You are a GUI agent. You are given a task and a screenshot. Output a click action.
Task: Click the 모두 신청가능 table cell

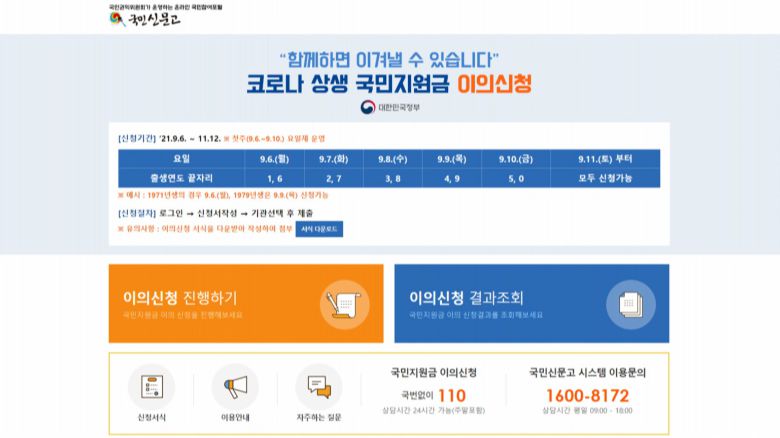pos(605,177)
